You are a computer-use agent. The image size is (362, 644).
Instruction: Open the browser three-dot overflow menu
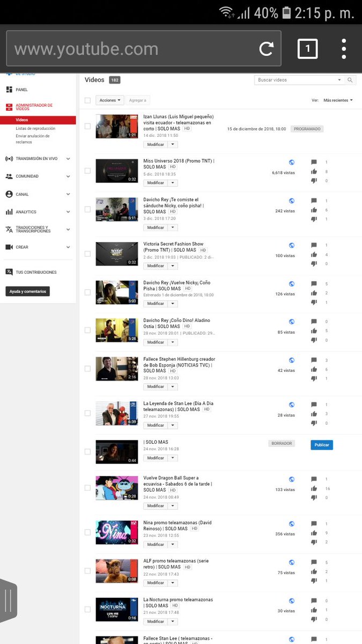pyautogui.click(x=344, y=49)
